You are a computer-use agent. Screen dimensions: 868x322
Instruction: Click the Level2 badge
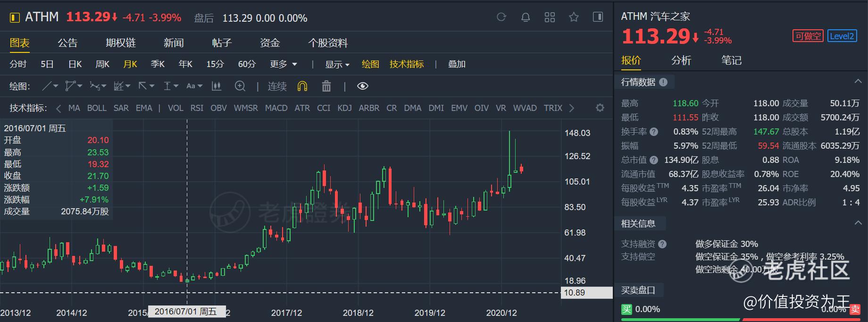[842, 36]
